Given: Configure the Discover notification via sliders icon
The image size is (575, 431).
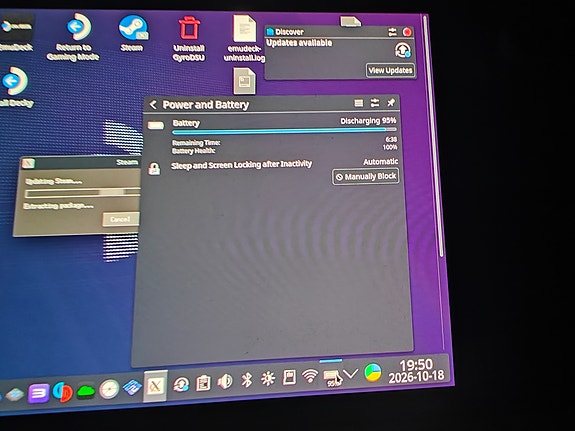Looking at the screenshot, I should 392,32.
